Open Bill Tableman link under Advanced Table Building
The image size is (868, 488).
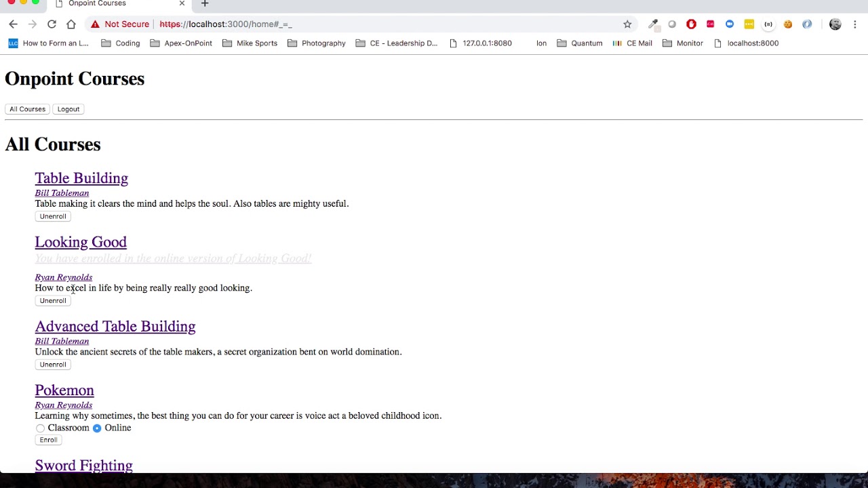(62, 342)
